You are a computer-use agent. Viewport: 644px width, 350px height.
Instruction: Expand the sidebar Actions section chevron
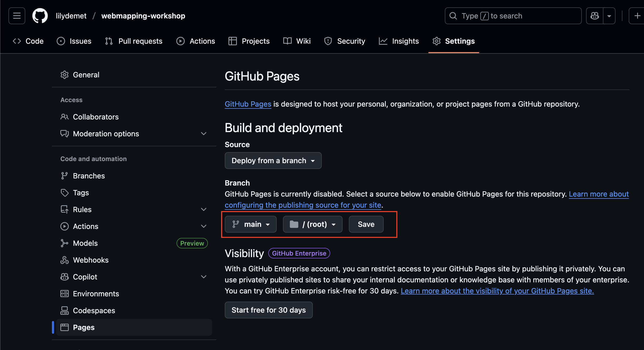(x=204, y=226)
